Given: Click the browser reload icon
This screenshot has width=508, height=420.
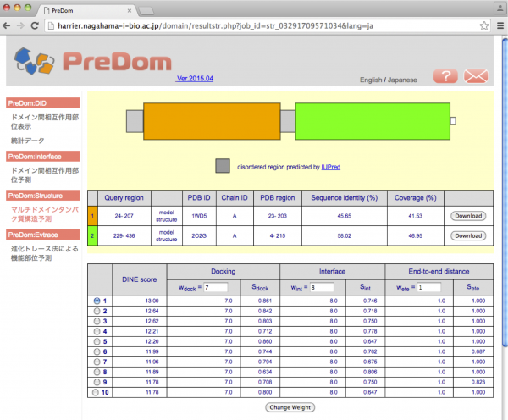Looking at the screenshot, I should tap(41, 26).
